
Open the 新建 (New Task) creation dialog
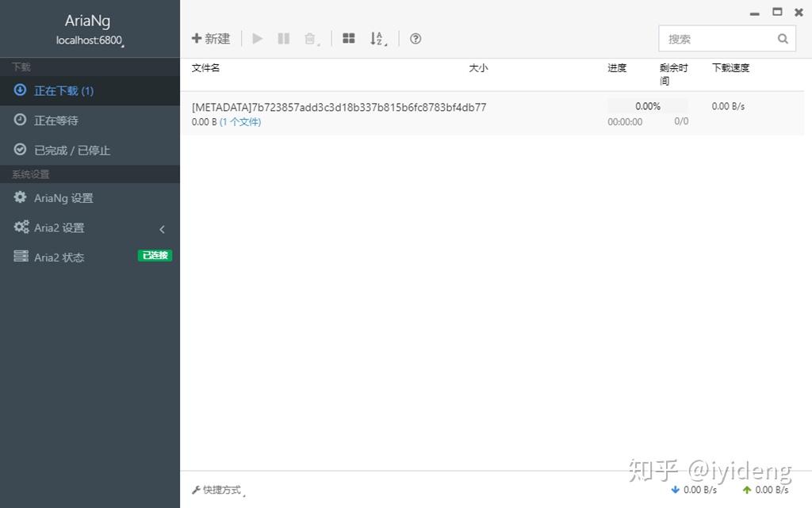[x=210, y=38]
